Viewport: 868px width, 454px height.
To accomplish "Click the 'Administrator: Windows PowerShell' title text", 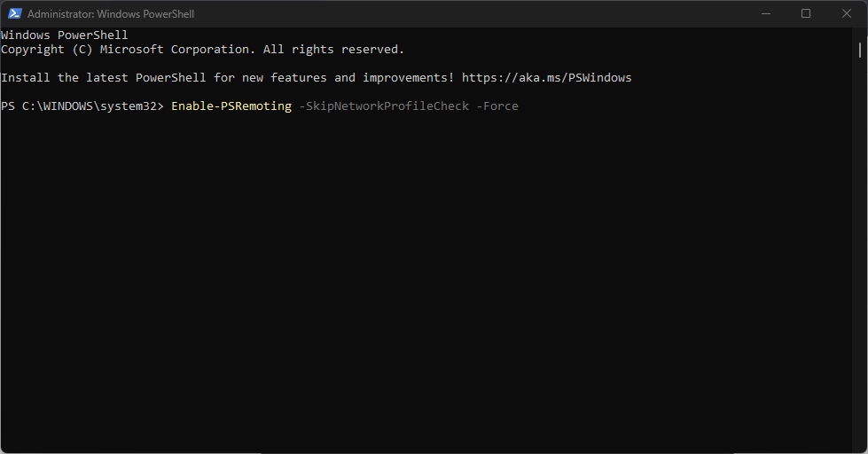I will click(111, 14).
